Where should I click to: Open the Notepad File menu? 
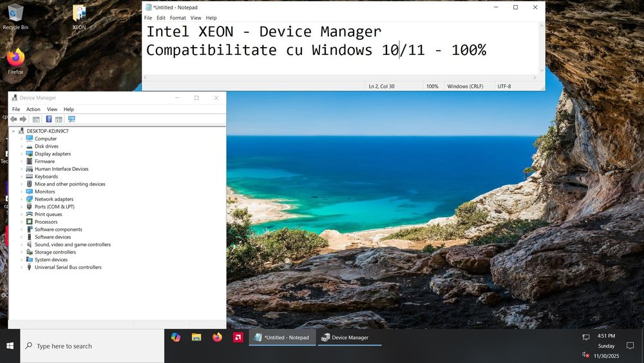pyautogui.click(x=148, y=18)
